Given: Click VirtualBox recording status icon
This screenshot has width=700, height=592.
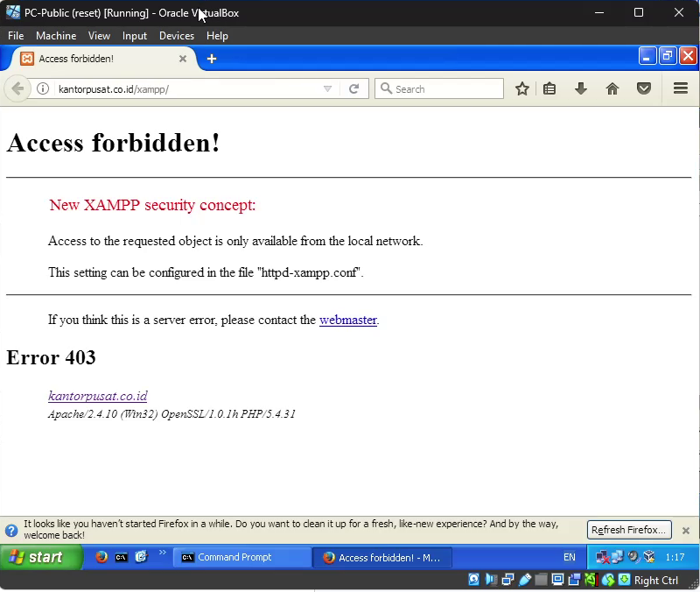Looking at the screenshot, I should (x=574, y=580).
